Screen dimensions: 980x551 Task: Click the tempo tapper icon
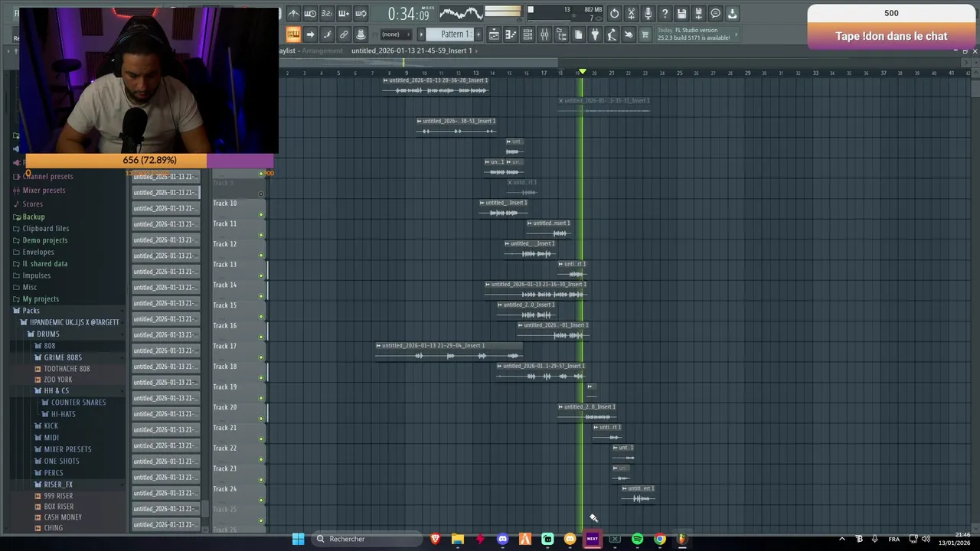[612, 34]
